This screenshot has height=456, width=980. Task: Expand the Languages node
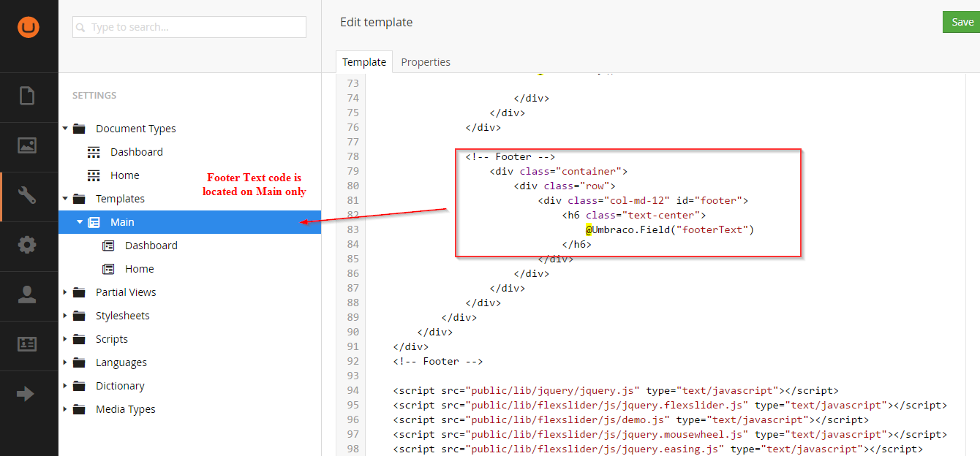coord(65,362)
